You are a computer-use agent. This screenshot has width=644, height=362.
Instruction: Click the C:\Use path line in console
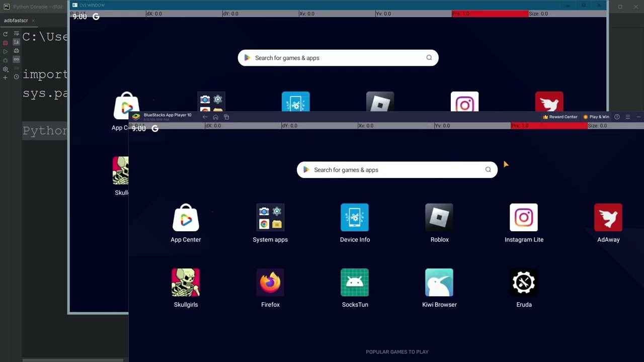pos(45,37)
